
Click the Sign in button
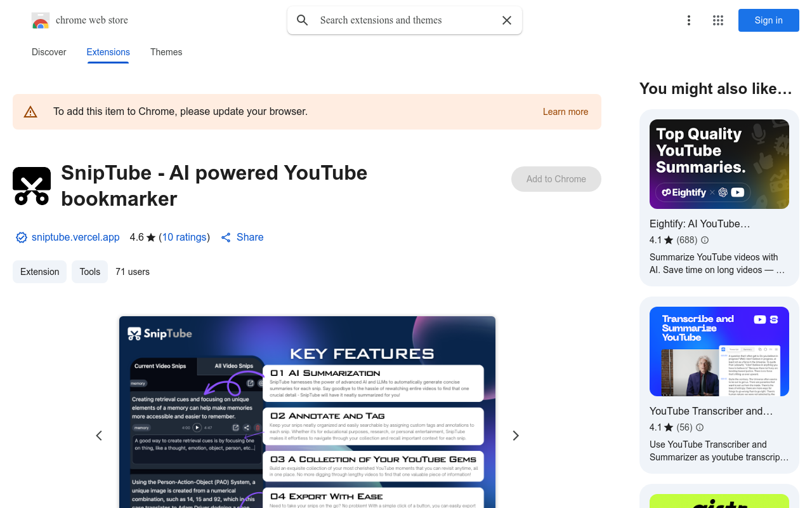(769, 20)
